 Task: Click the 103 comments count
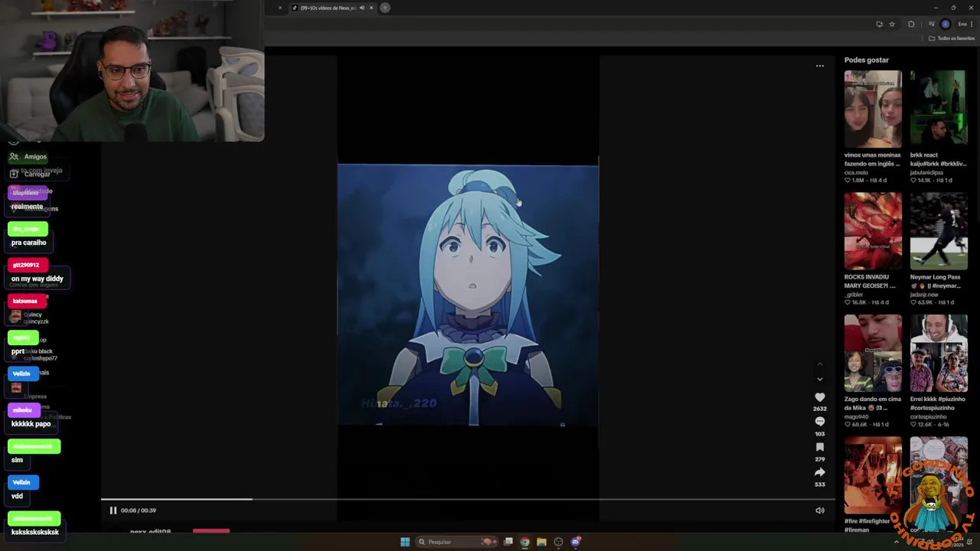[819, 434]
